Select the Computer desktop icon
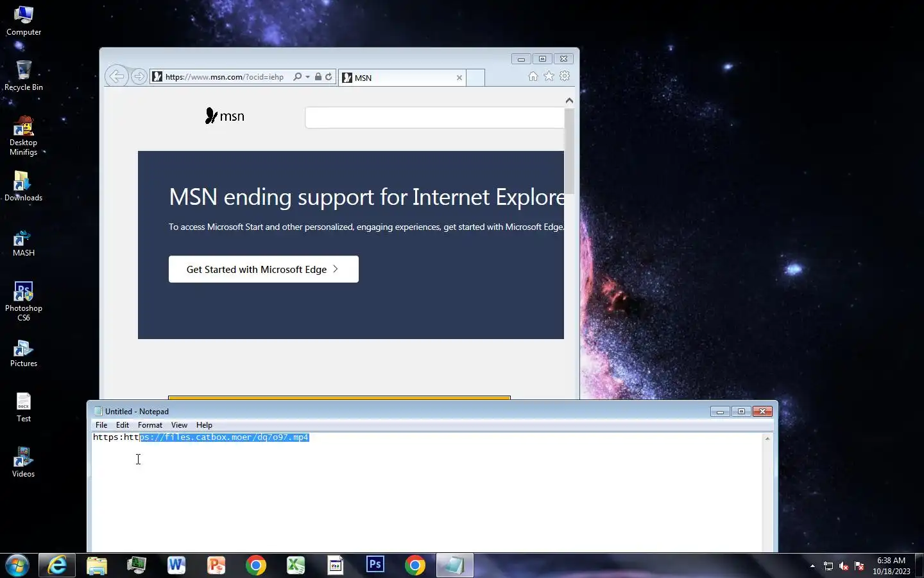 [x=24, y=21]
